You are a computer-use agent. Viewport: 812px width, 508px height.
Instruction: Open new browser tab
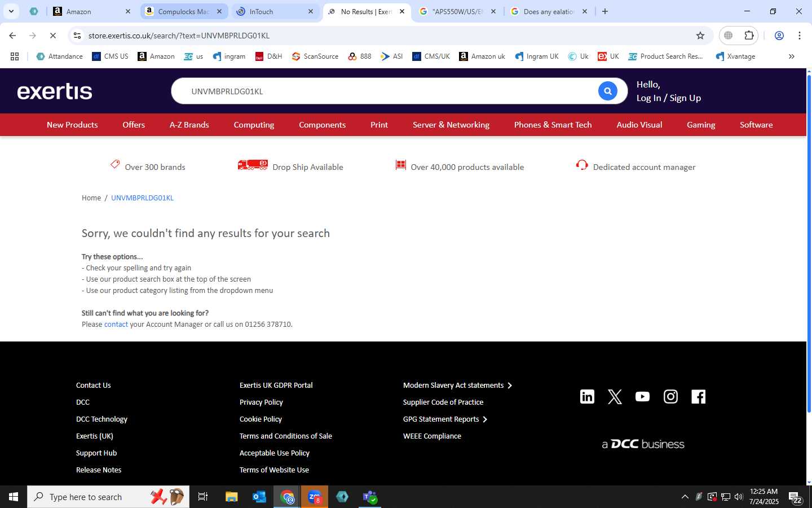tap(605, 11)
